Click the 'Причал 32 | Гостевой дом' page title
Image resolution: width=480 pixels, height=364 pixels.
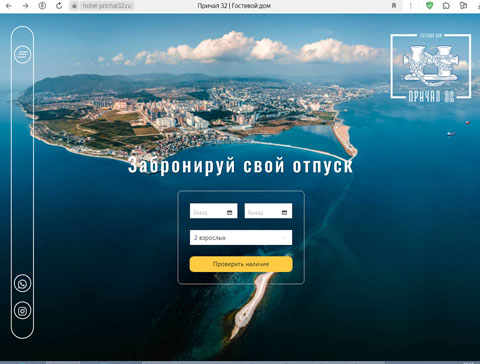[x=234, y=6]
